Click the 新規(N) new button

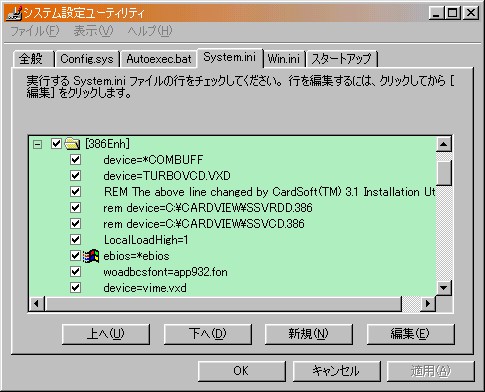click(x=309, y=334)
